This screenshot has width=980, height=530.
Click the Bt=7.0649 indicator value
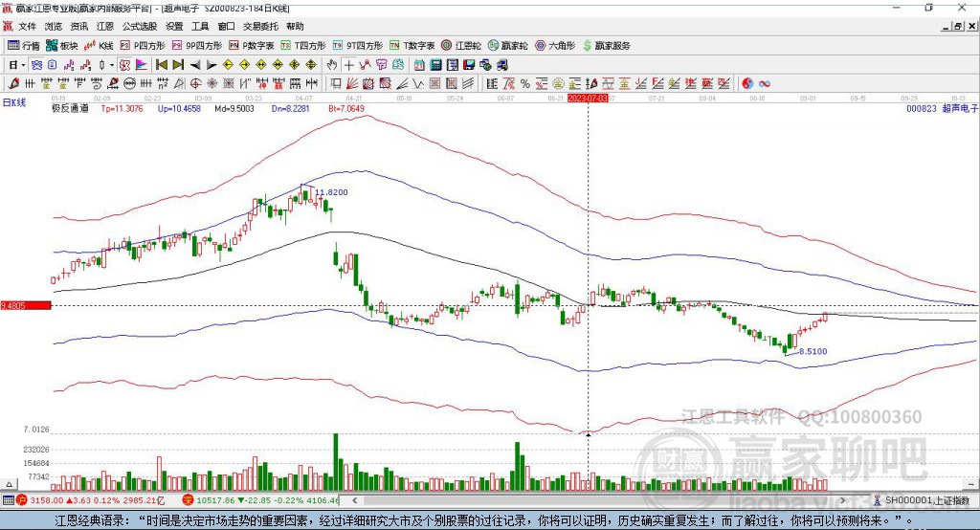click(346, 108)
